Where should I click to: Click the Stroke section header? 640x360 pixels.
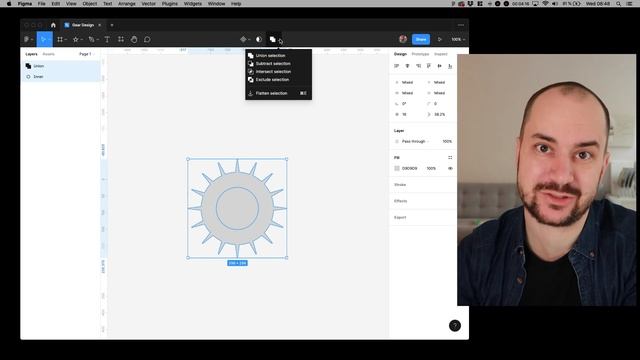click(x=400, y=184)
